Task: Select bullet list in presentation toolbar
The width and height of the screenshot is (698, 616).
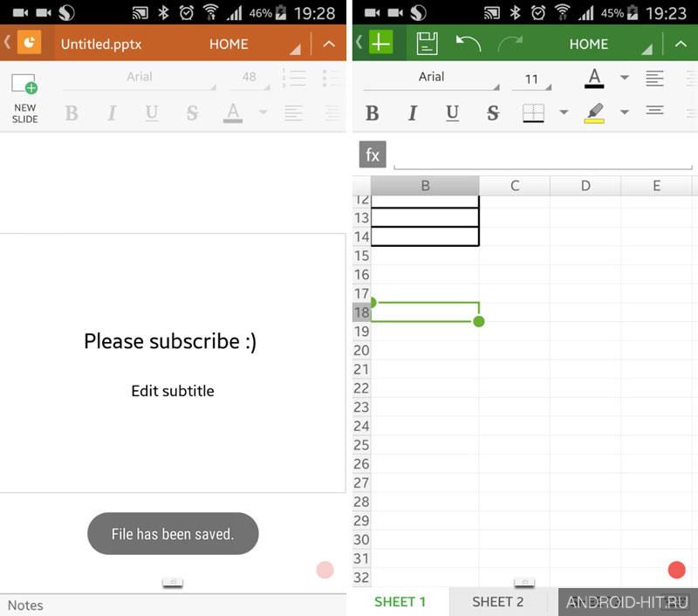Action: (332, 79)
